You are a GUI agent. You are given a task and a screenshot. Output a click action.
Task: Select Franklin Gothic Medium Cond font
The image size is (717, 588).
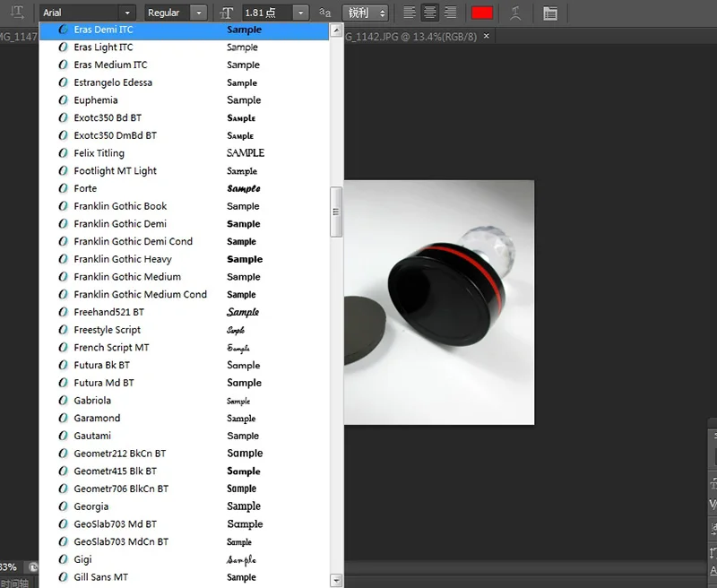pos(184,295)
